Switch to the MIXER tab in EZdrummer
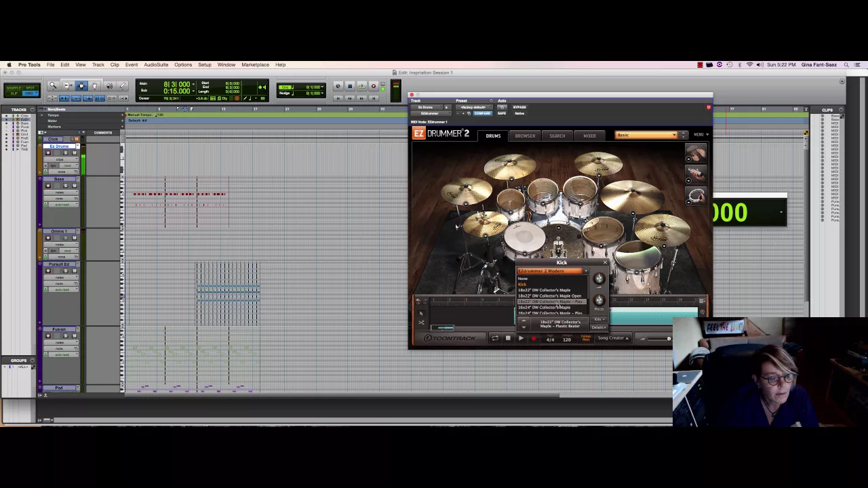The width and height of the screenshot is (868, 488). tap(589, 136)
